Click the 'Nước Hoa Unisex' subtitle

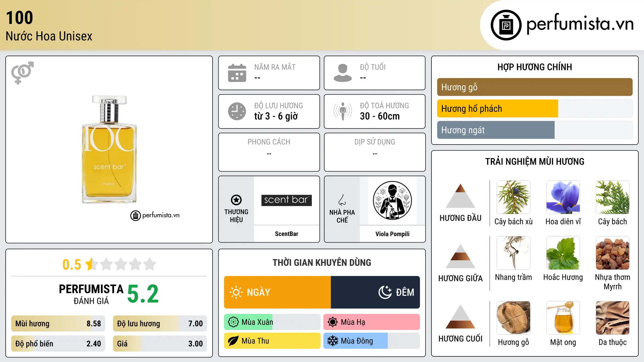click(49, 36)
